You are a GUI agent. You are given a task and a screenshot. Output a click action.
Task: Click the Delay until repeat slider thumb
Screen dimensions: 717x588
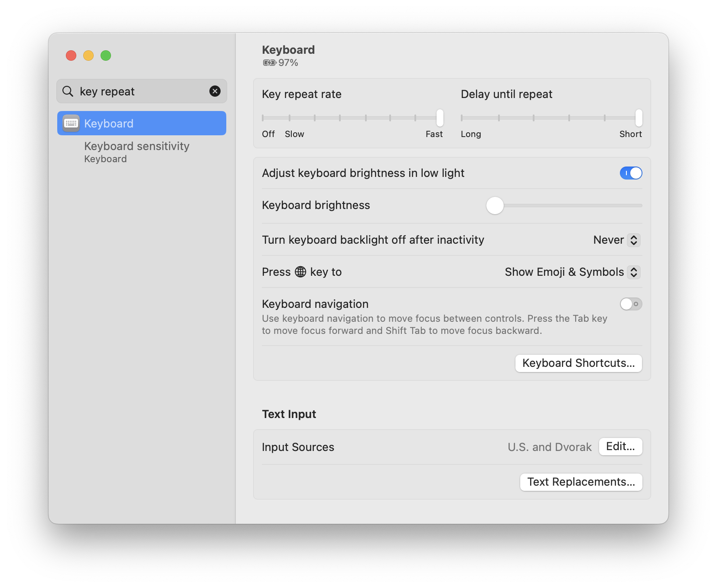click(x=639, y=118)
